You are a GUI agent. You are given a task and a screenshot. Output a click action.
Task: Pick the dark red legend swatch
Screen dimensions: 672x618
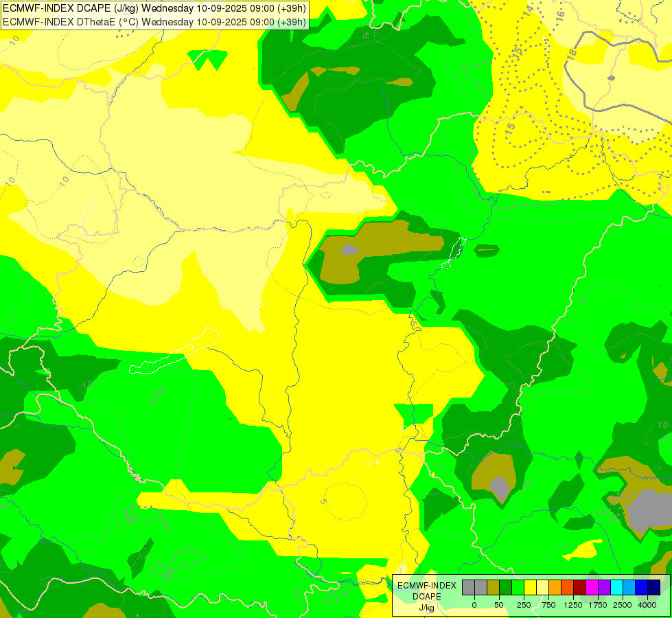(580, 588)
